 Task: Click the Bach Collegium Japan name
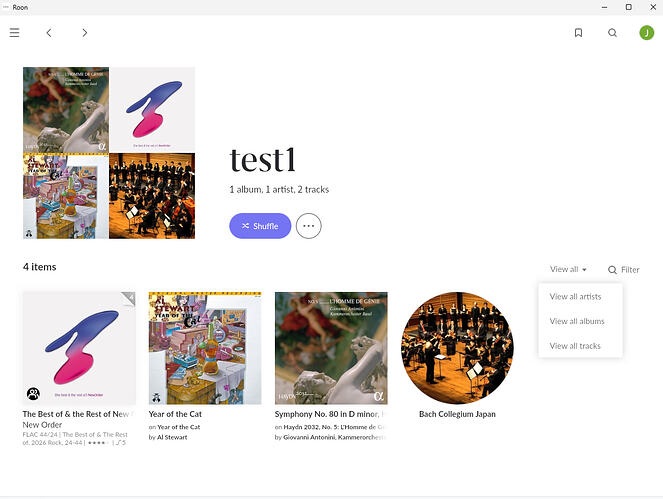coord(457,414)
